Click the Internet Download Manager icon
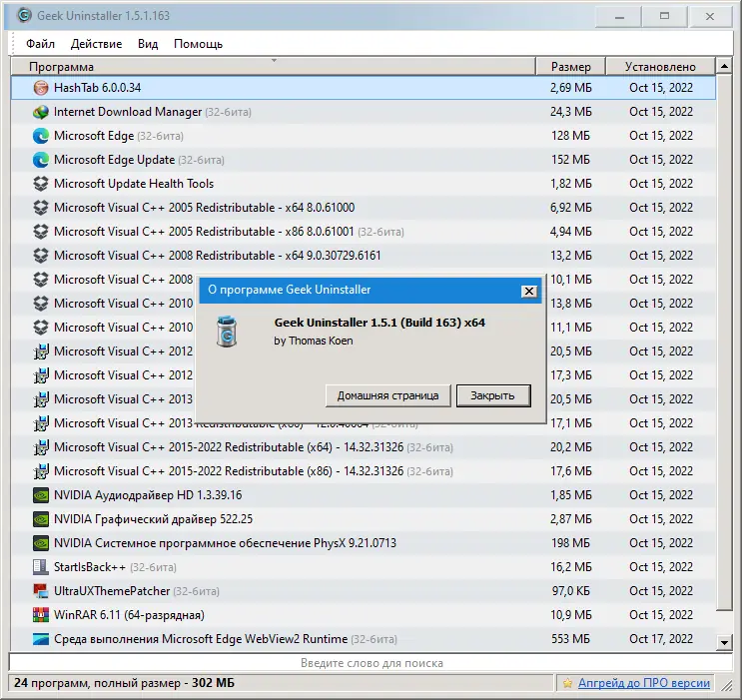This screenshot has height=700, width=742. point(41,112)
